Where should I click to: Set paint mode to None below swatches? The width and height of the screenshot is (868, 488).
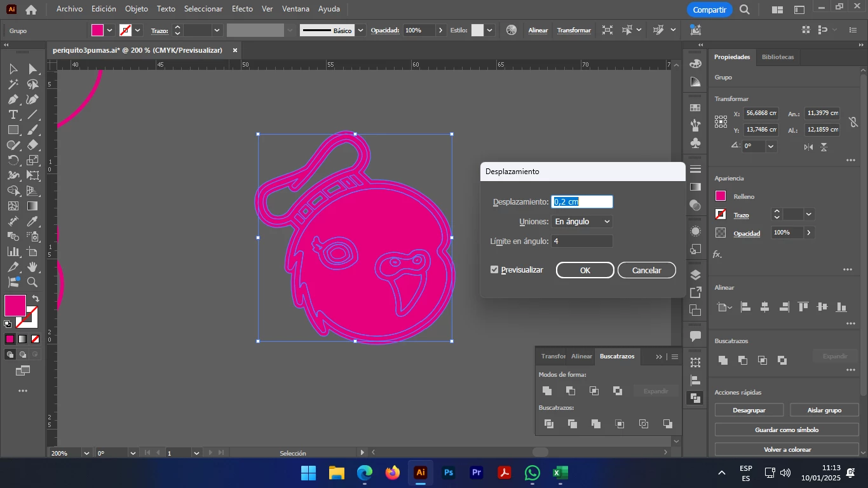tap(35, 339)
